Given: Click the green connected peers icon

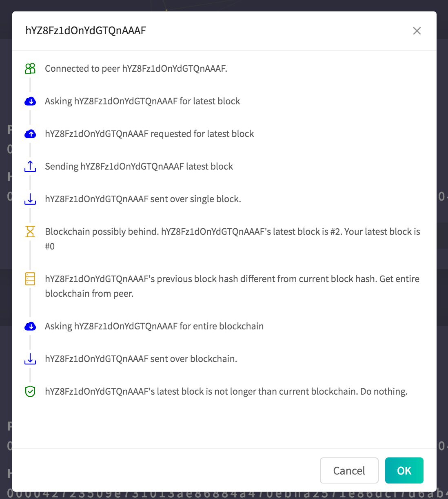Looking at the screenshot, I should [30, 68].
